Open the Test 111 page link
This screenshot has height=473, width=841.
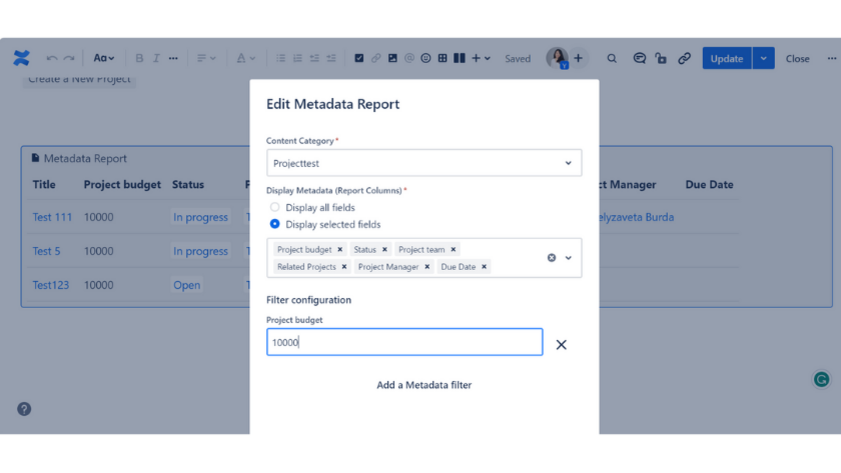(52, 217)
